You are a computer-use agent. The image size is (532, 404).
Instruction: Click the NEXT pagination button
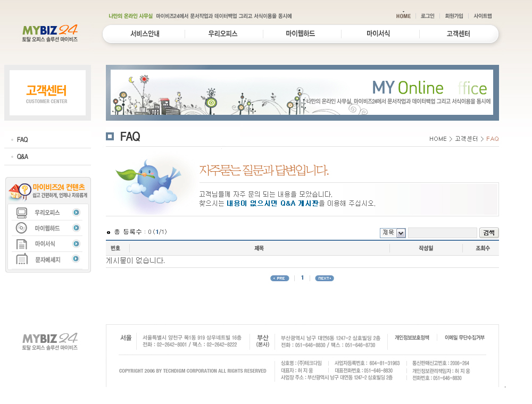[324, 278]
